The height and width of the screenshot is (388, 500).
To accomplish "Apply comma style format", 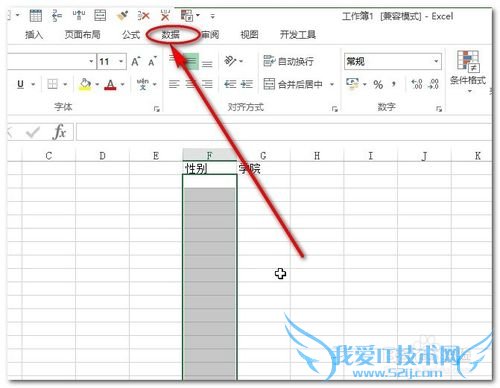I will coord(394,84).
